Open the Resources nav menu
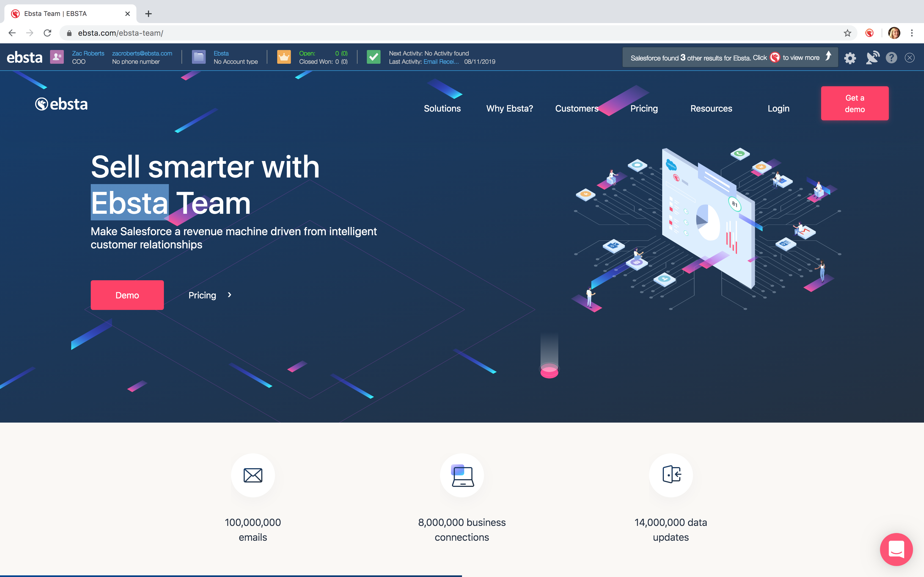This screenshot has width=924, height=577. (x=711, y=108)
